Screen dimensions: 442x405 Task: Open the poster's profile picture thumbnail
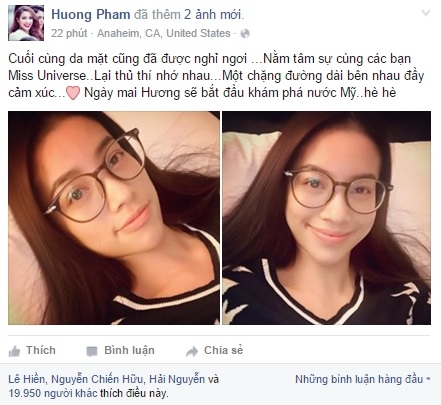26,23
